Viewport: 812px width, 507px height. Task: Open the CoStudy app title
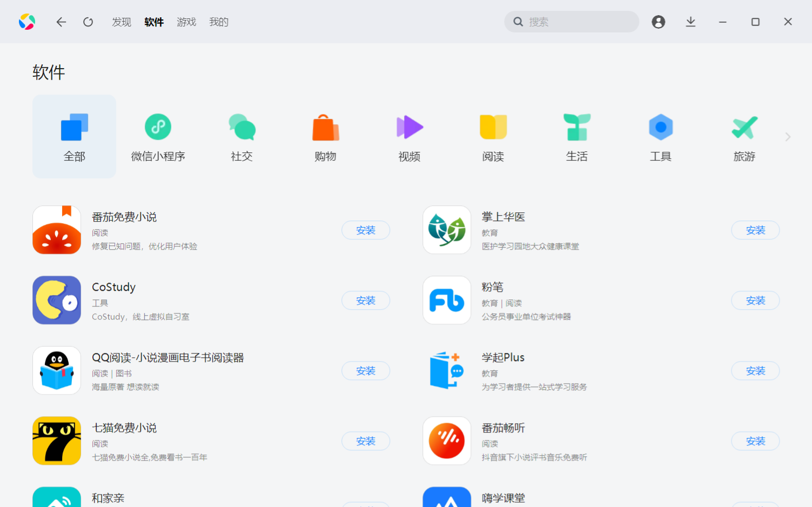point(113,287)
